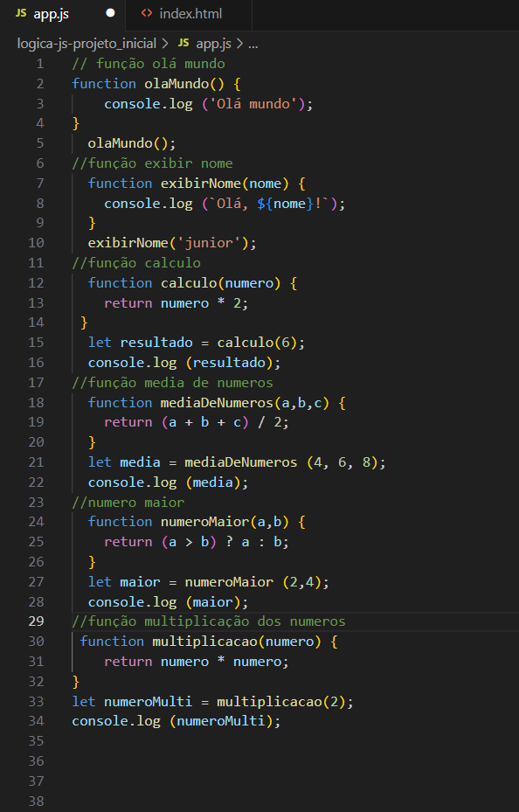Viewport: 519px width, 812px height.
Task: Click 'junior' string in exibirNome call
Action: [209, 243]
